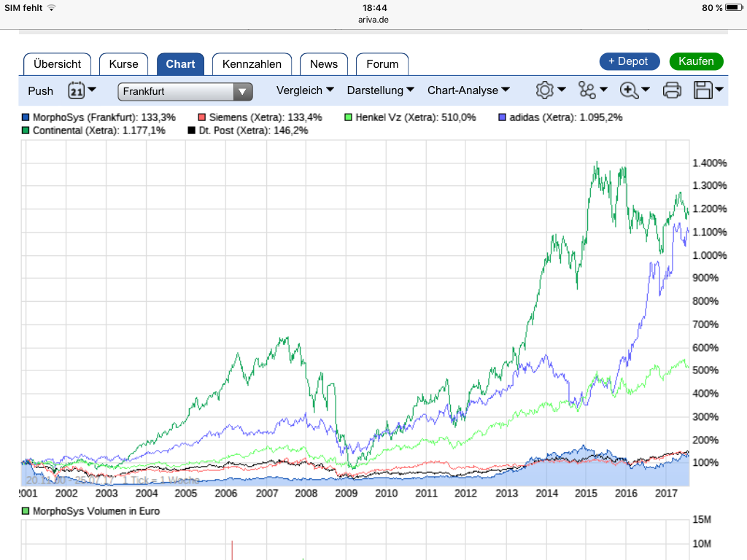Click 'MorphoSys Volumen in Euro' label
The width and height of the screenshot is (747, 560).
[96, 511]
